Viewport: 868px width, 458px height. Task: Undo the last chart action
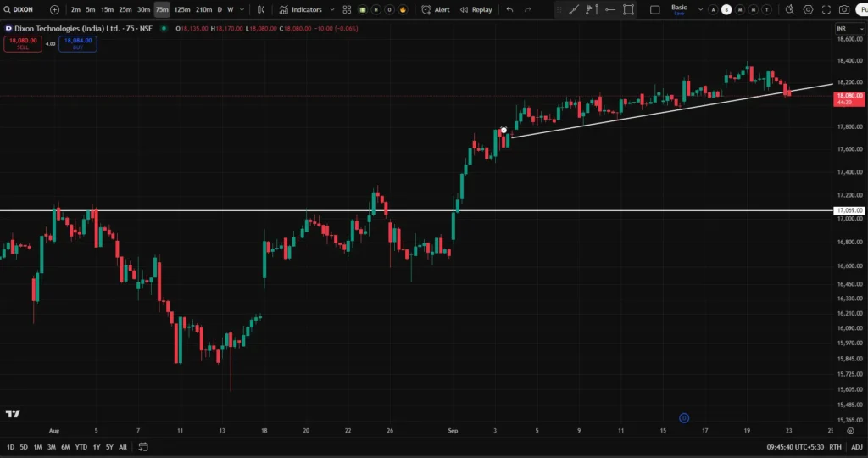pyautogui.click(x=509, y=9)
